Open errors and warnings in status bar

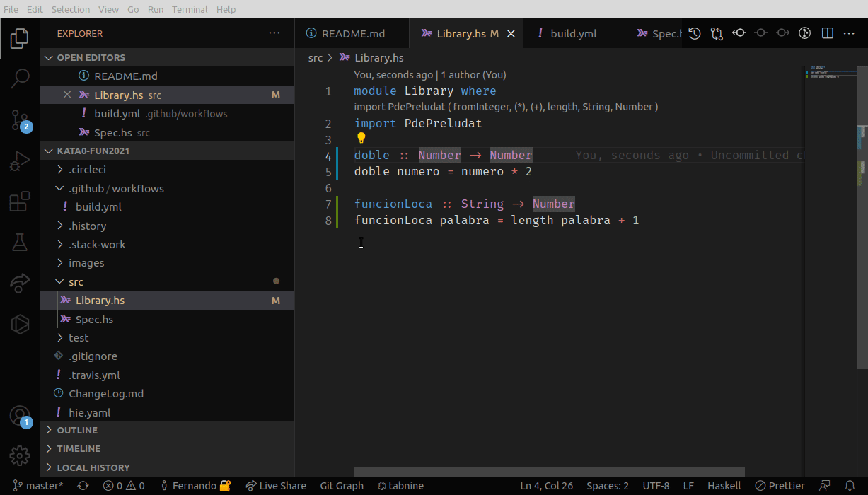point(124,486)
